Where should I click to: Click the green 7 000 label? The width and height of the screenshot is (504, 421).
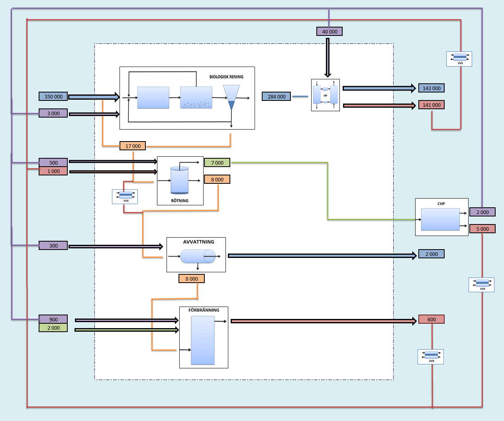point(217,163)
